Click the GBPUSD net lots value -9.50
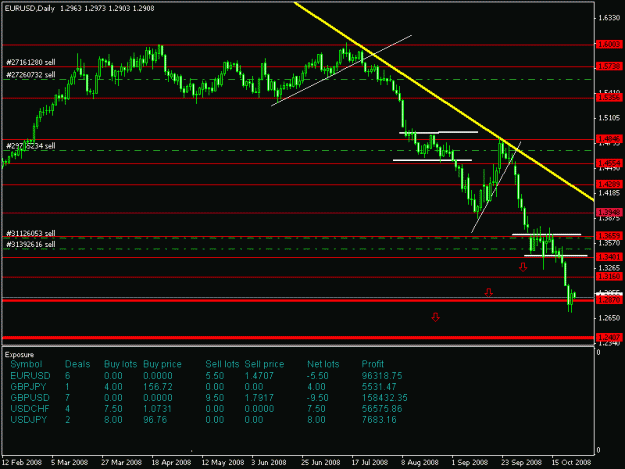Viewport: 625px width, 469px height. [x=318, y=398]
